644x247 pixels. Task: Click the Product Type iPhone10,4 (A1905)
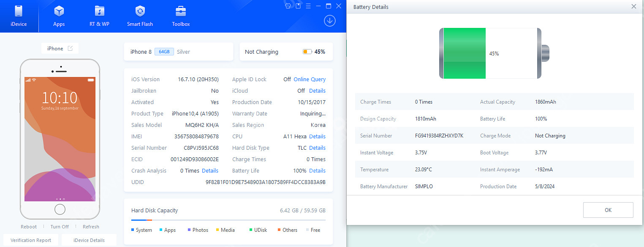[195, 113]
